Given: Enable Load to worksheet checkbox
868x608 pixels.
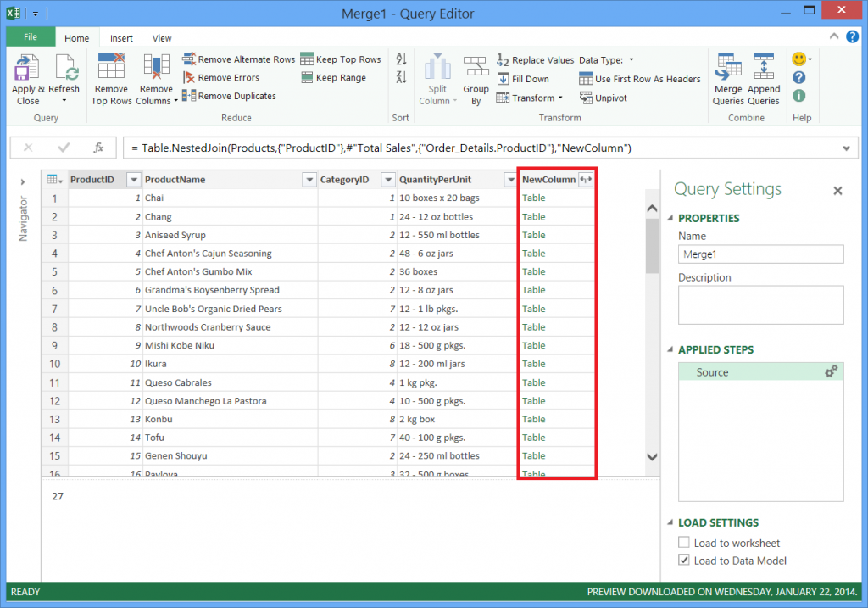Looking at the screenshot, I should [684, 542].
